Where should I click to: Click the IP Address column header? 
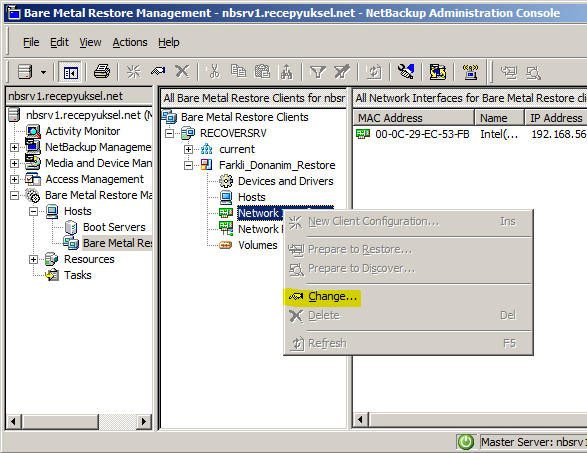click(x=556, y=118)
